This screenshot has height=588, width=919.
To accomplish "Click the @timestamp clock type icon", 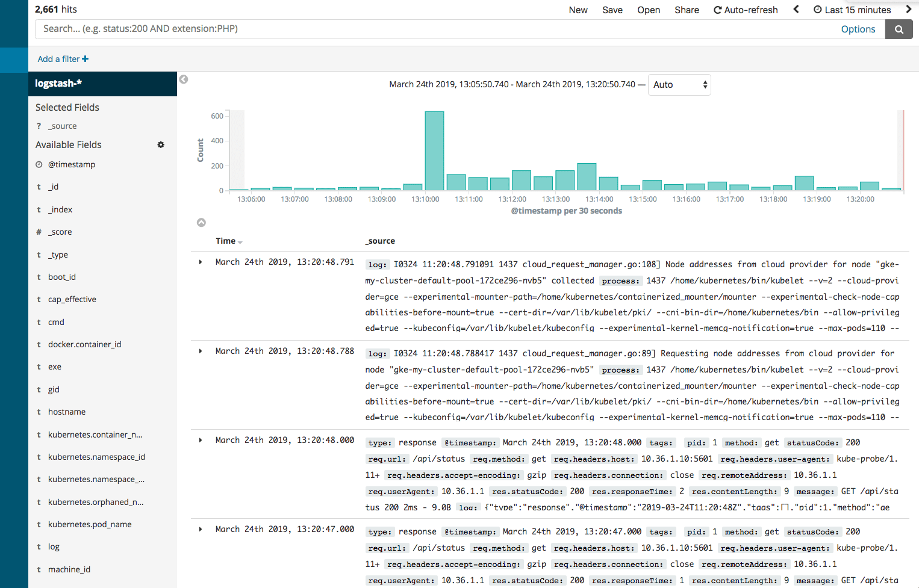I will 39,164.
